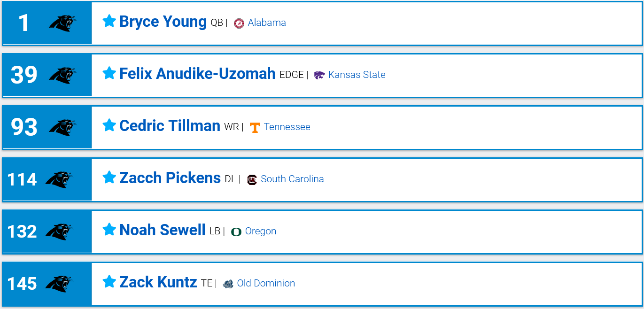Open Noah Sewell's player page
644x309 pixels.
163,230
